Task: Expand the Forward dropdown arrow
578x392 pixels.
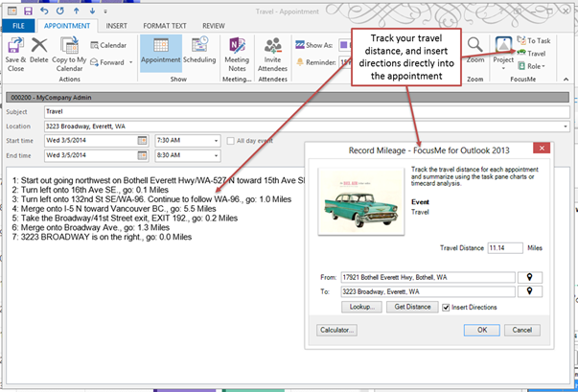Action: tap(131, 62)
